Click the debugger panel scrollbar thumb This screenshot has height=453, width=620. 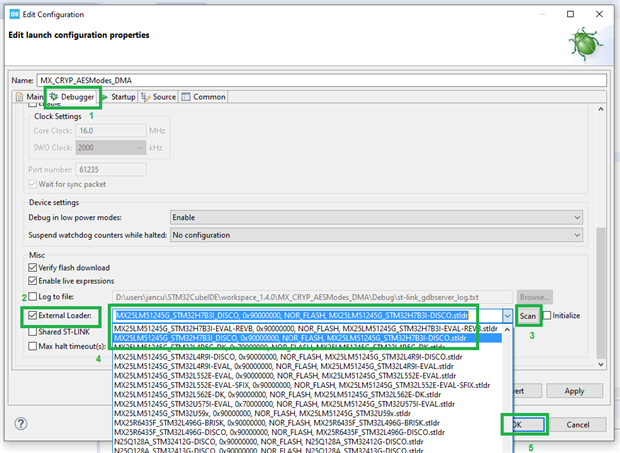pyautogui.click(x=601, y=293)
